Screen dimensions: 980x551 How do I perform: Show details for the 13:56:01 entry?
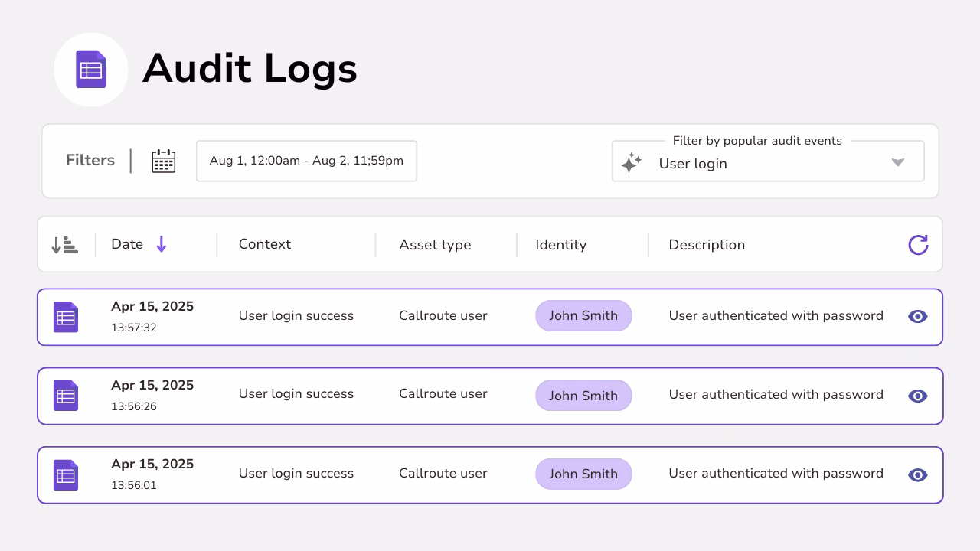click(917, 474)
